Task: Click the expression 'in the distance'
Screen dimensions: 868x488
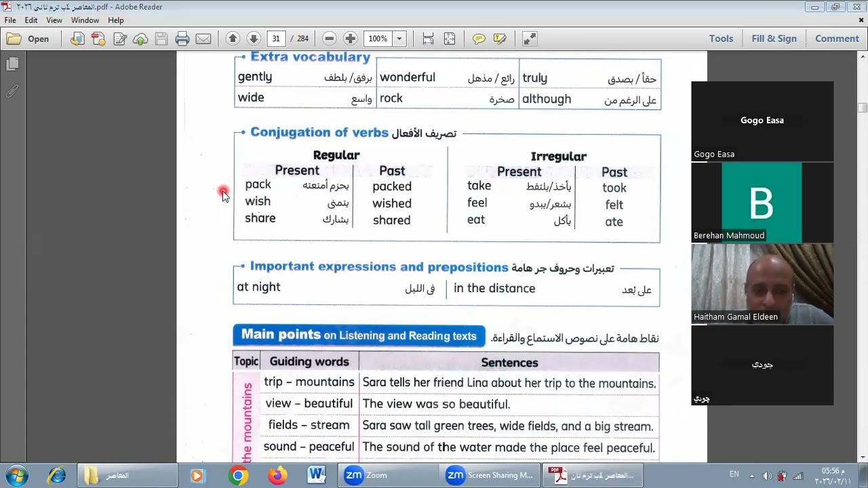Action: [494, 288]
